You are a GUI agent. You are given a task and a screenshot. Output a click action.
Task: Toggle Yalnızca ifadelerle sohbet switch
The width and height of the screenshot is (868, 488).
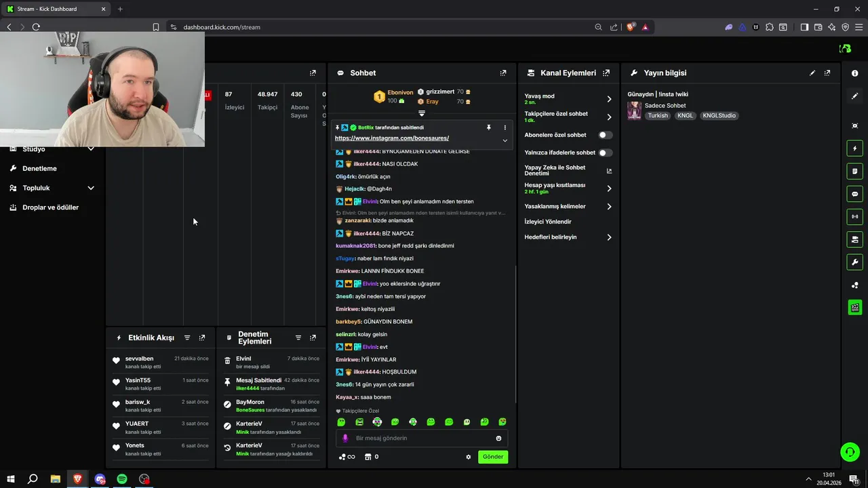click(x=605, y=152)
